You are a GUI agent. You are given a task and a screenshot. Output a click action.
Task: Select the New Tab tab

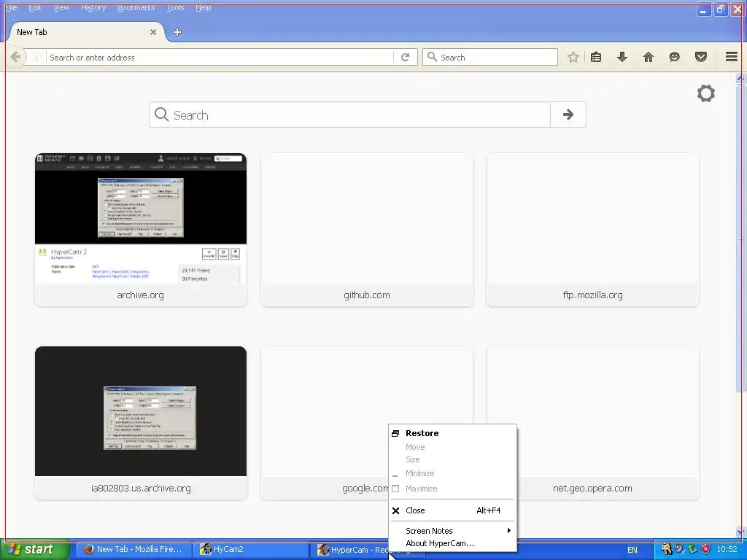pyautogui.click(x=86, y=32)
